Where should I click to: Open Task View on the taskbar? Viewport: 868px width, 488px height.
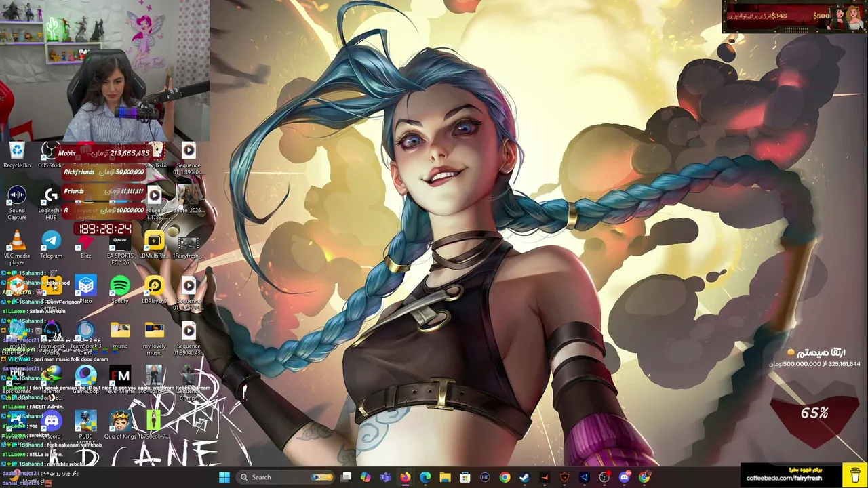[346, 477]
